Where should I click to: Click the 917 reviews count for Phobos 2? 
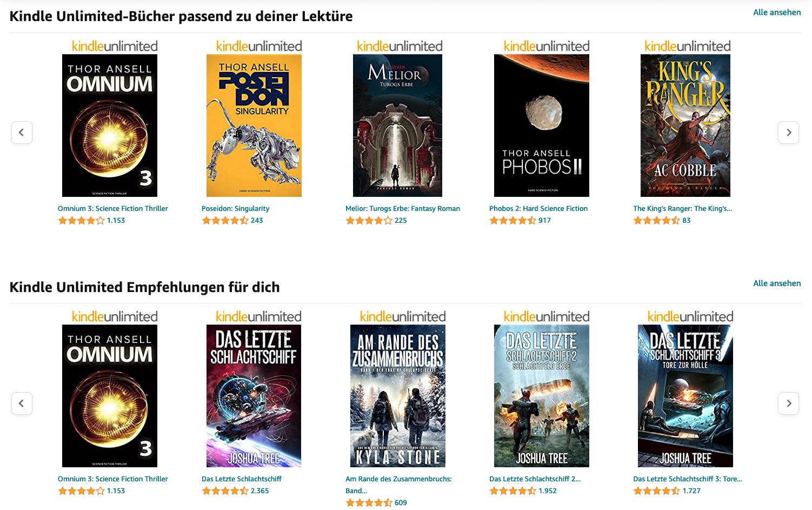pyautogui.click(x=544, y=221)
